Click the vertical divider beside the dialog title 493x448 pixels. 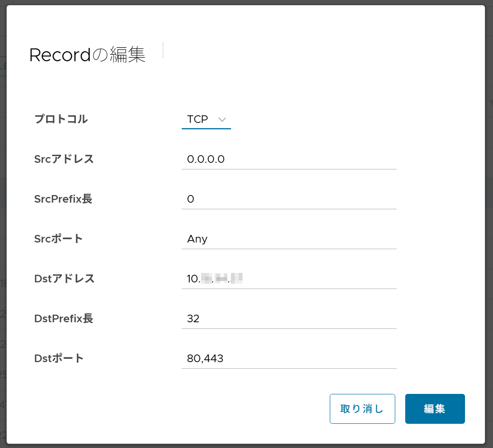click(163, 50)
